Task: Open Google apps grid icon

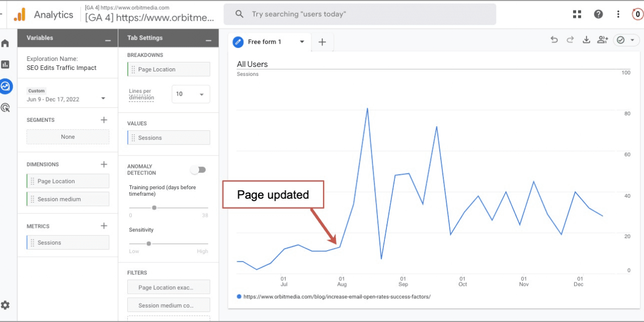Action: click(577, 14)
